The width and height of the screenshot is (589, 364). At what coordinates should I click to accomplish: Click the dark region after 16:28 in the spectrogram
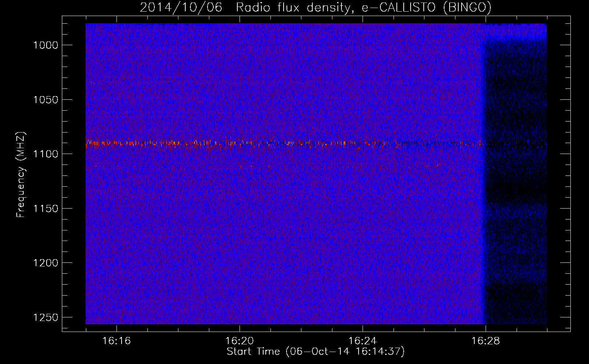coord(516,182)
